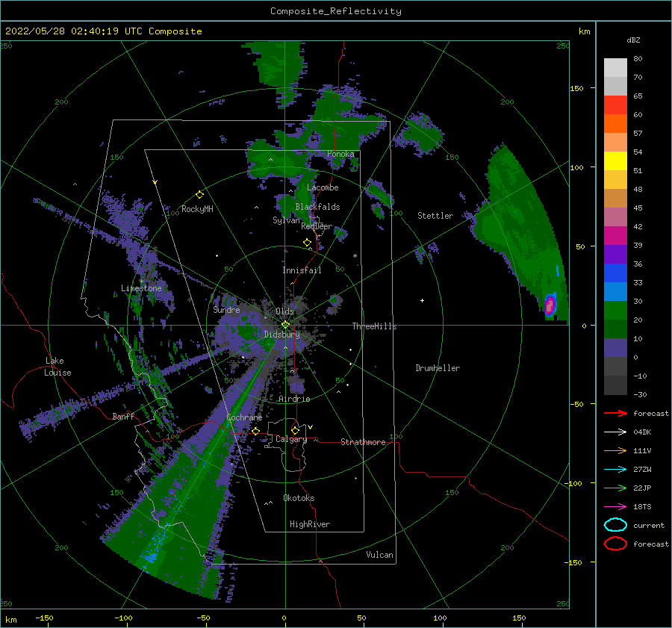672x628 pixels.
Task: Click the Ponoka city label
Action: tap(340, 154)
